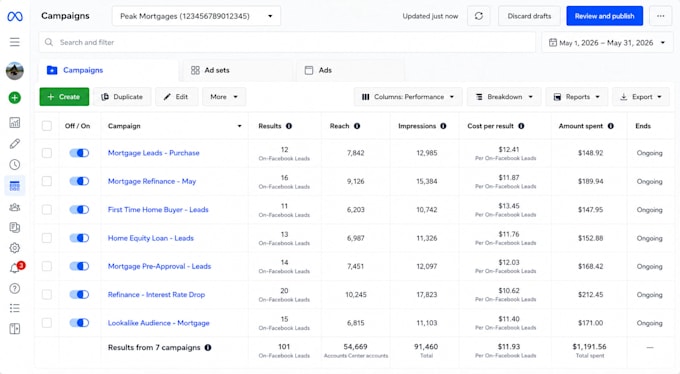Click the refresh data icon
Viewport: 680px width, 374px height.
479,16
